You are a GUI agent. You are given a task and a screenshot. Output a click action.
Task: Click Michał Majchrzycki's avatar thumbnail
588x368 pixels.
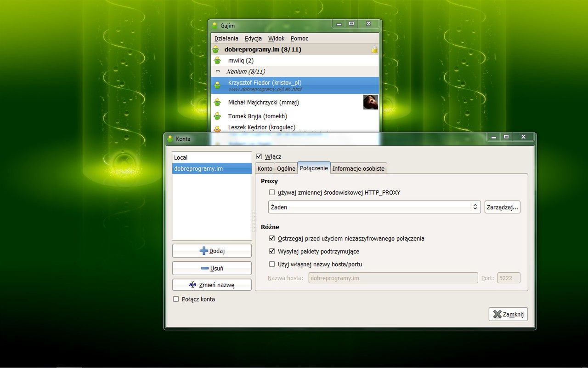371,102
